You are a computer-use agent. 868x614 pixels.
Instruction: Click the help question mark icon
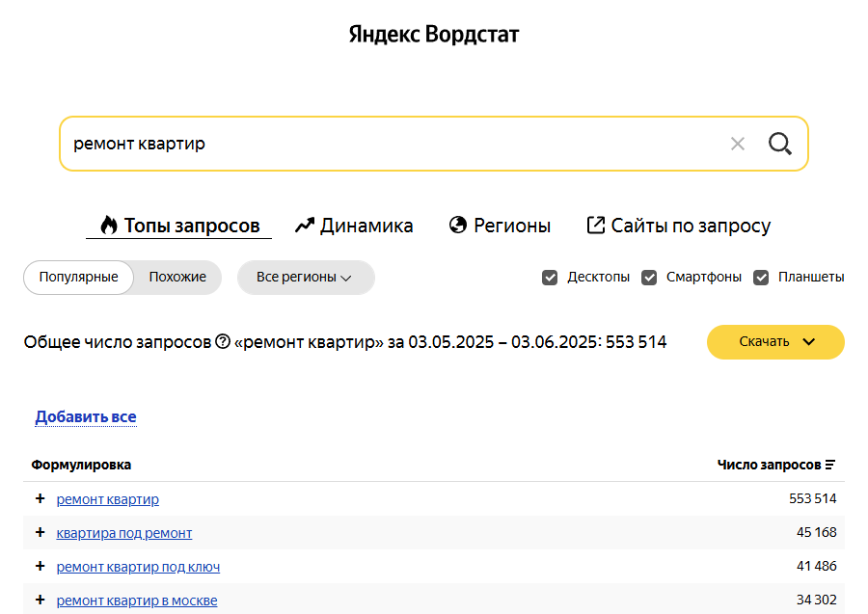click(223, 342)
